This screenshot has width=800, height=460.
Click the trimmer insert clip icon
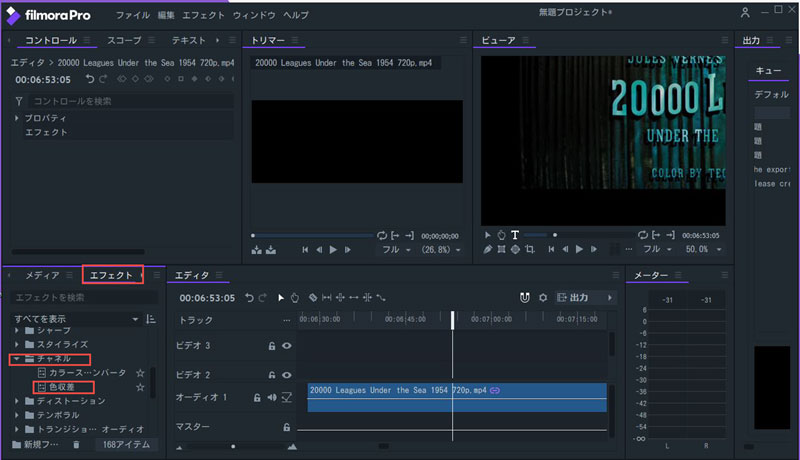257,250
